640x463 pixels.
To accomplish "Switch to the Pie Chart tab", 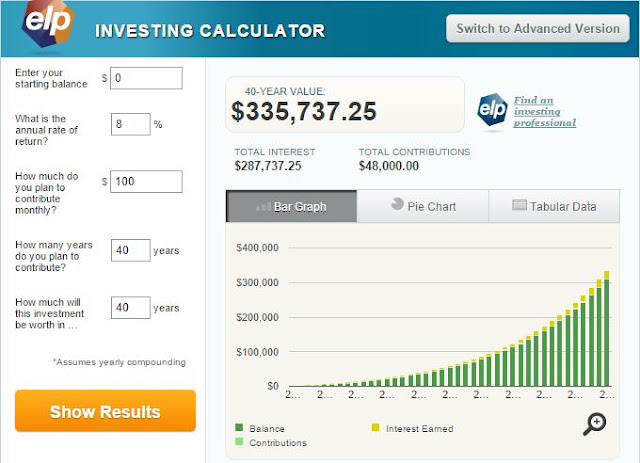I will [423, 206].
